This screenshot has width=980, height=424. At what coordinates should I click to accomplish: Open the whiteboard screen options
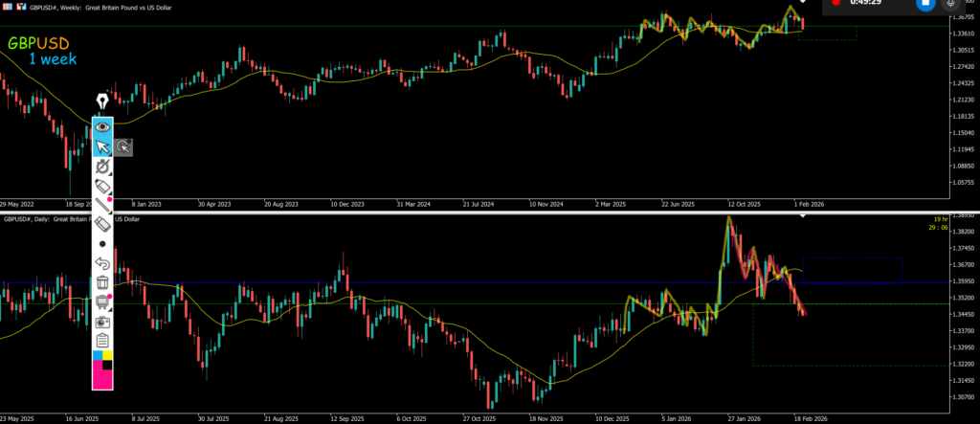pyautogui.click(x=102, y=301)
